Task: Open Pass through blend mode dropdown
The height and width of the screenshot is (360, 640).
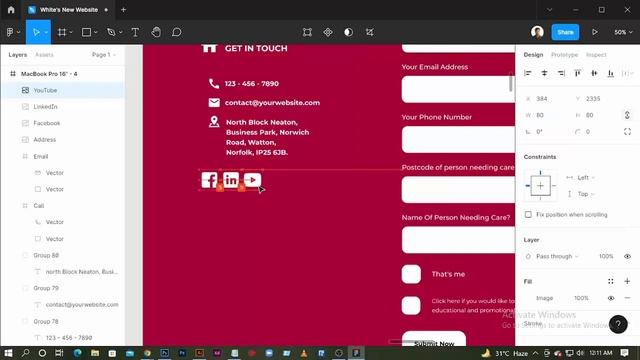Action: tap(557, 256)
